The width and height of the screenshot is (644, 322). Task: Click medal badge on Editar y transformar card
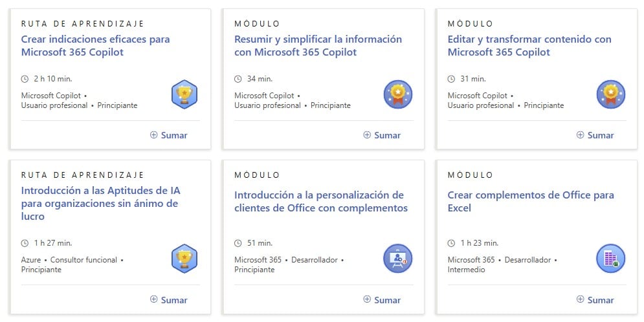610,94
